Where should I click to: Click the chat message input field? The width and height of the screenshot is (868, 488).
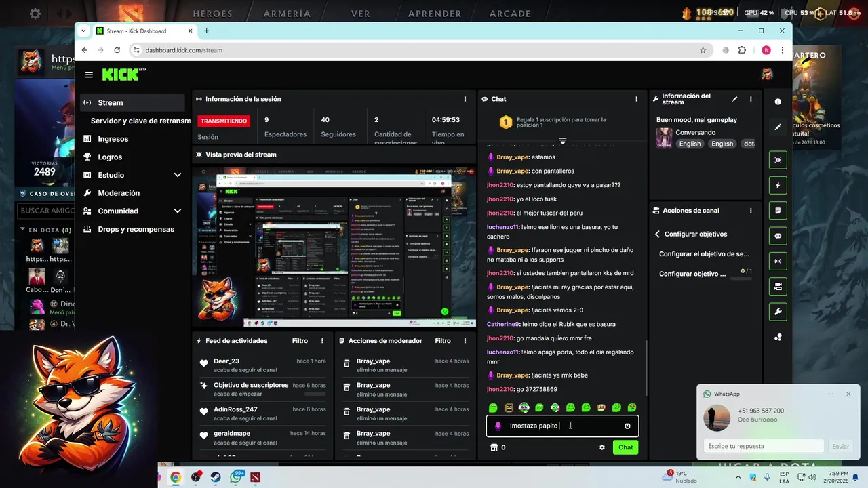click(562, 426)
